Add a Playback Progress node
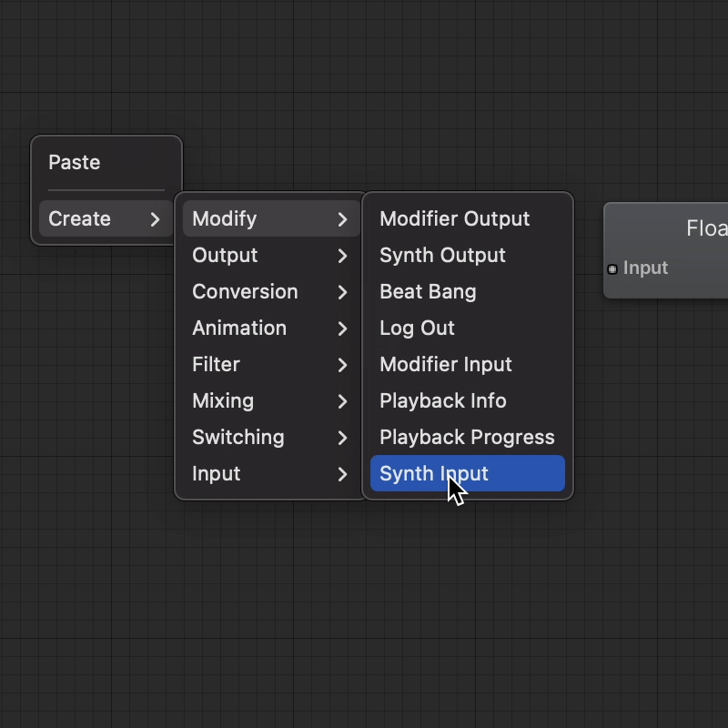This screenshot has width=728, height=728. 467,438
